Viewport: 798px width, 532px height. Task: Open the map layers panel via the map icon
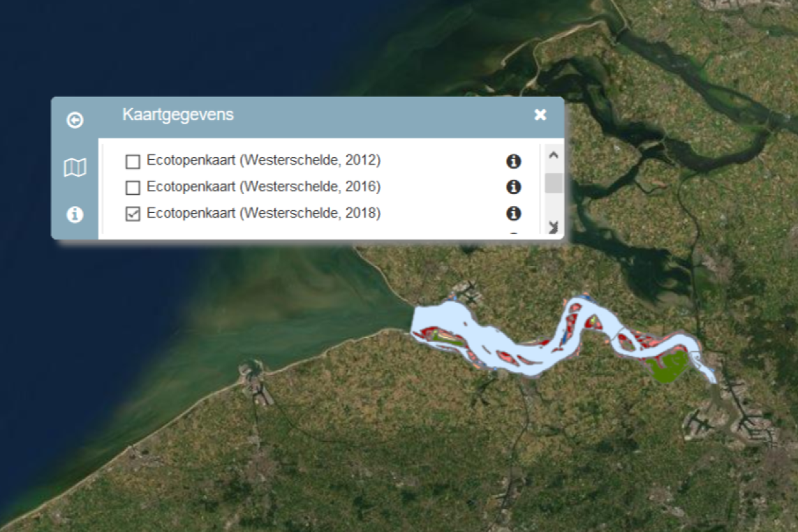73,167
